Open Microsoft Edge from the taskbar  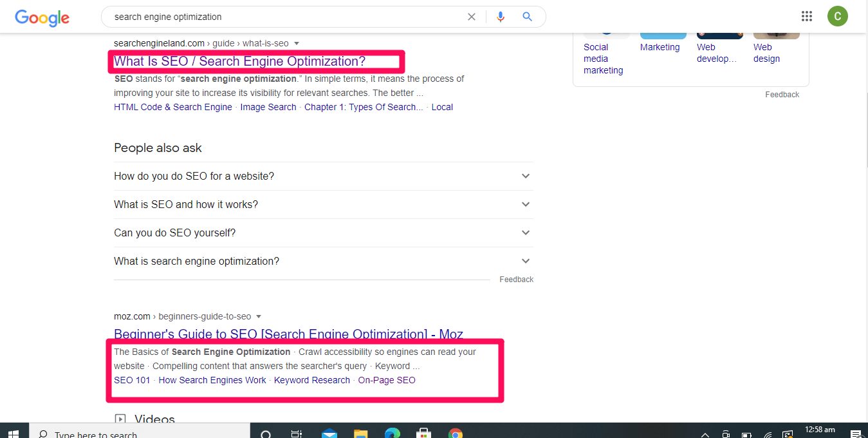pos(392,433)
